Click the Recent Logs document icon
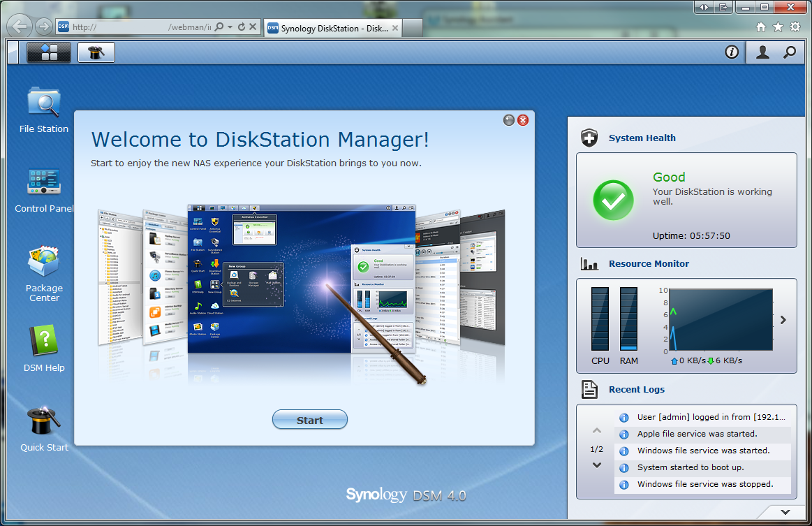The image size is (812, 526). click(589, 390)
